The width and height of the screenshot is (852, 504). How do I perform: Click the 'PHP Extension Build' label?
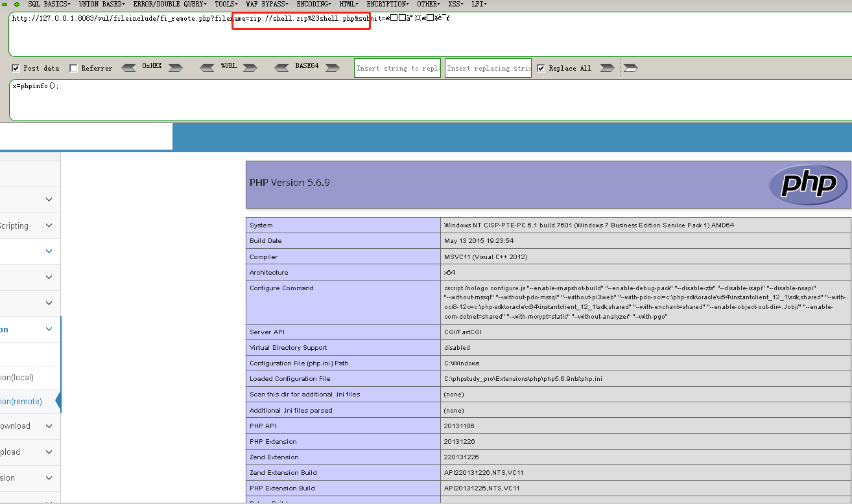coord(282,488)
